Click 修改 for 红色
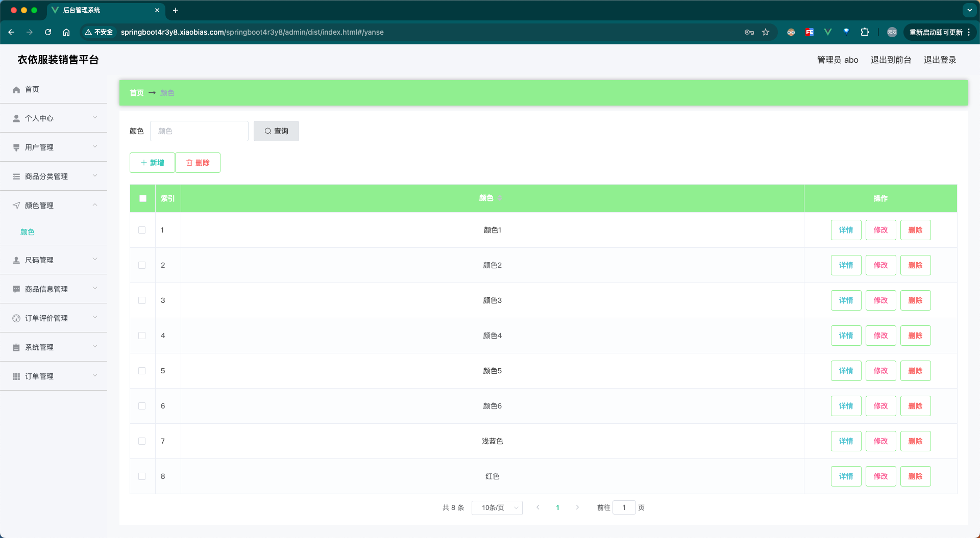Screen dimensions: 980x538 coord(881,476)
